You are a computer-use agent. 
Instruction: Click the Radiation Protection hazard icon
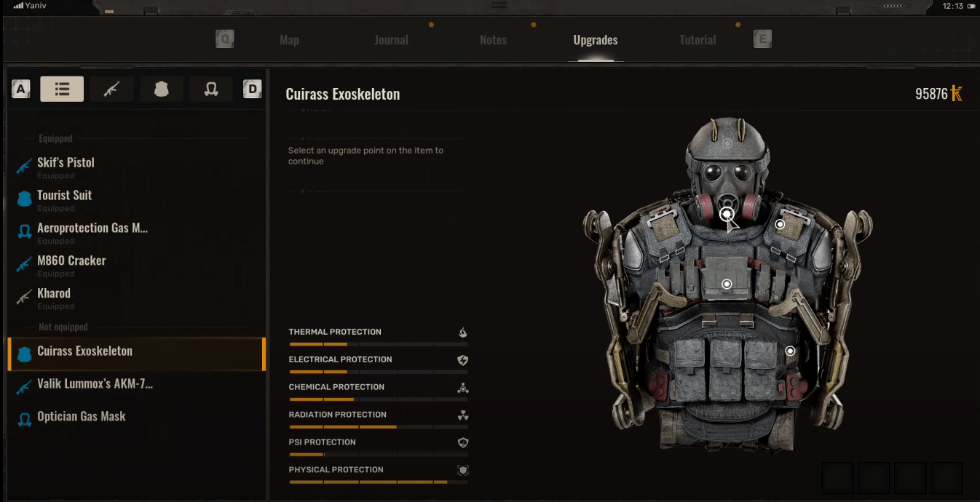(x=463, y=414)
